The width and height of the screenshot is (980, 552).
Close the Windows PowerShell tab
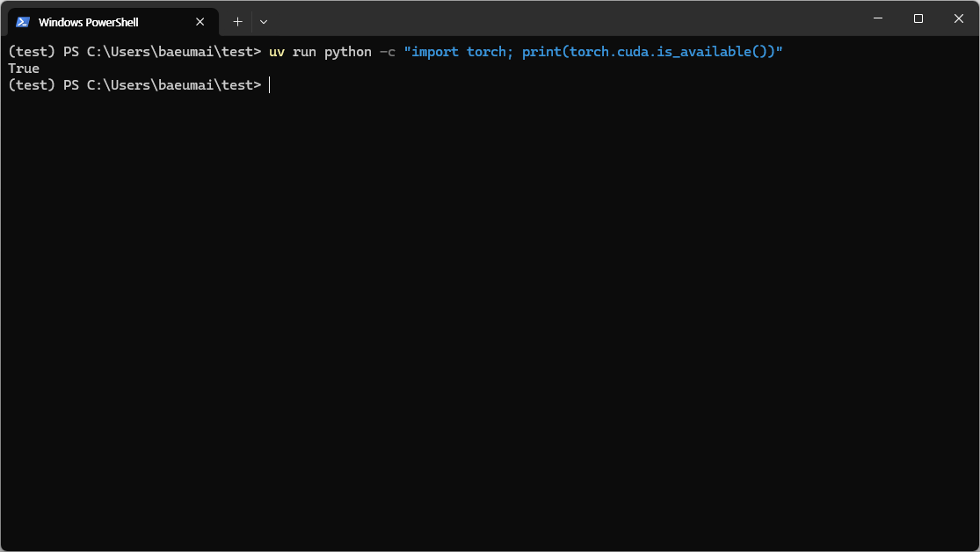[x=200, y=22]
